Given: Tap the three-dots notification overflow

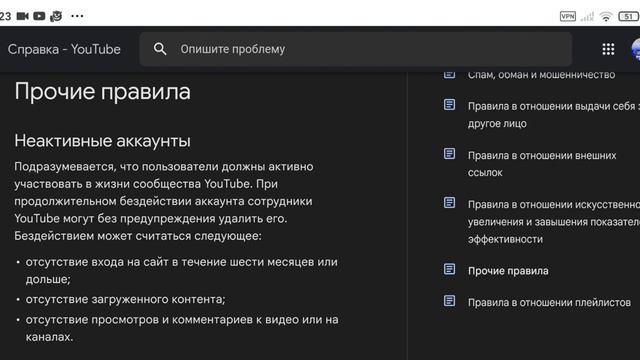Looking at the screenshot, I should [77, 16].
